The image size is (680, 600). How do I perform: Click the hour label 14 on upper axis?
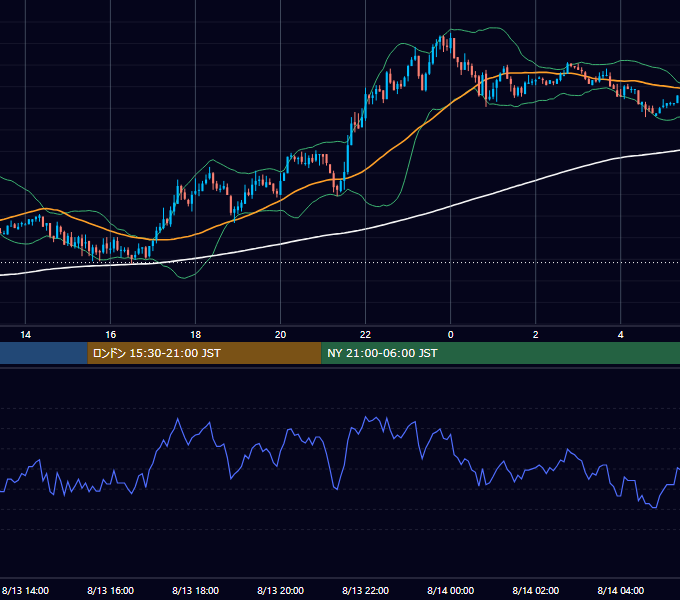pos(26,335)
